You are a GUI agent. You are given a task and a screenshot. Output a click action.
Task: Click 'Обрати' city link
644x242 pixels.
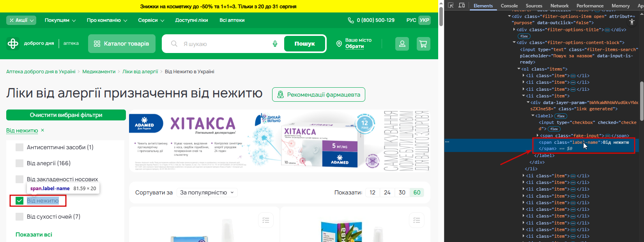pos(354,46)
